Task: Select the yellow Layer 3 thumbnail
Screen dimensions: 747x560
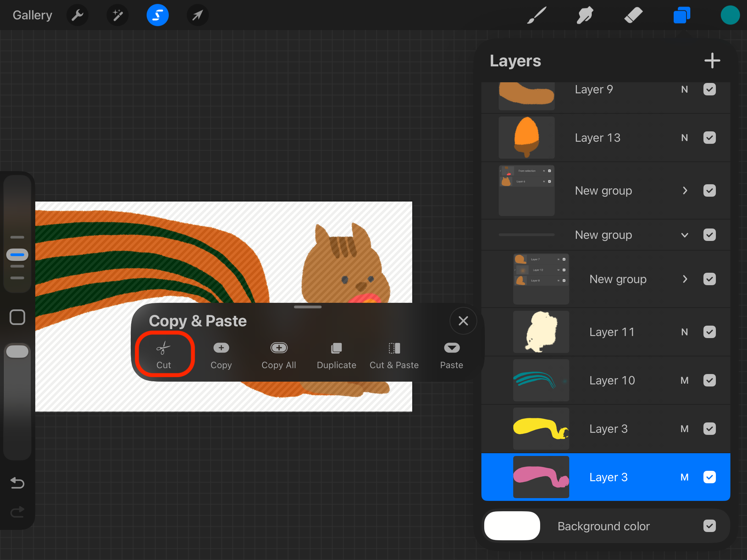Action: pyautogui.click(x=541, y=429)
